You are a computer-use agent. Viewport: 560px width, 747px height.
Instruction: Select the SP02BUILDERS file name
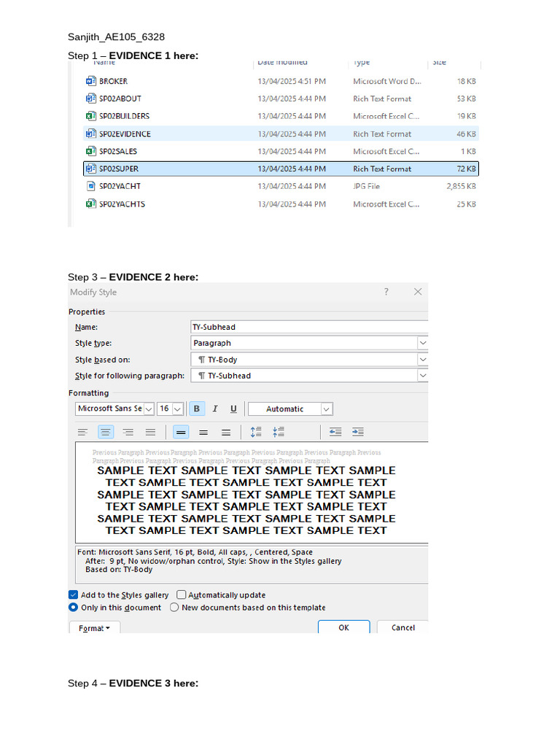[124, 116]
